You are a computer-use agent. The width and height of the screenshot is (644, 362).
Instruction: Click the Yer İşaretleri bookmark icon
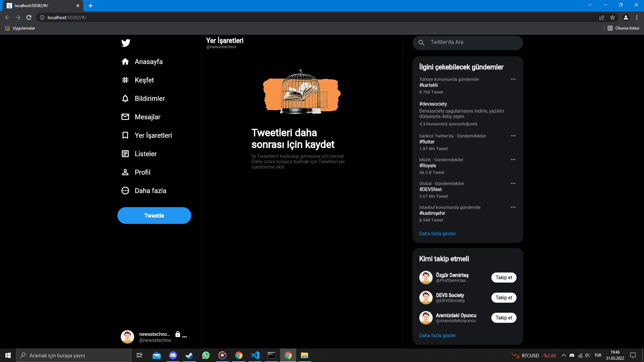pos(125,135)
